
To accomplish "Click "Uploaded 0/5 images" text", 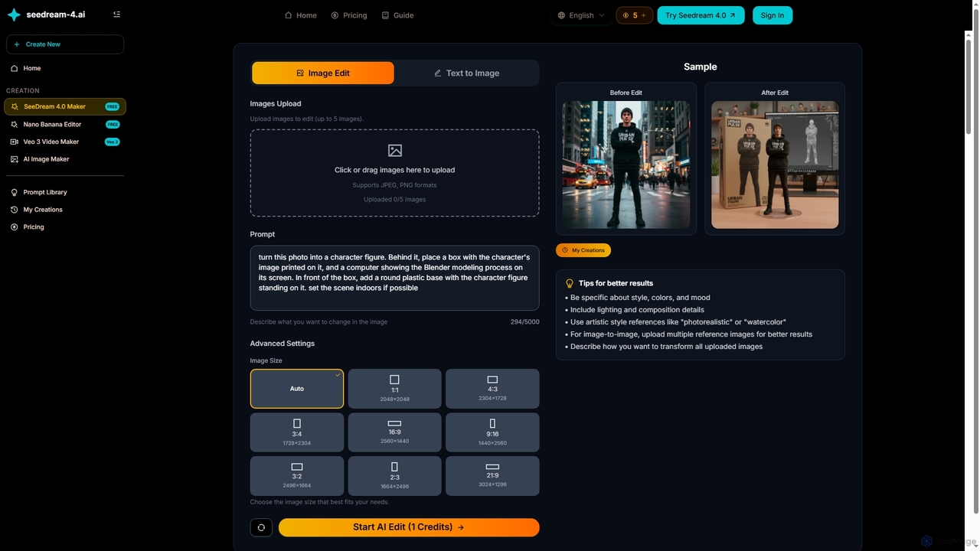I will [394, 200].
